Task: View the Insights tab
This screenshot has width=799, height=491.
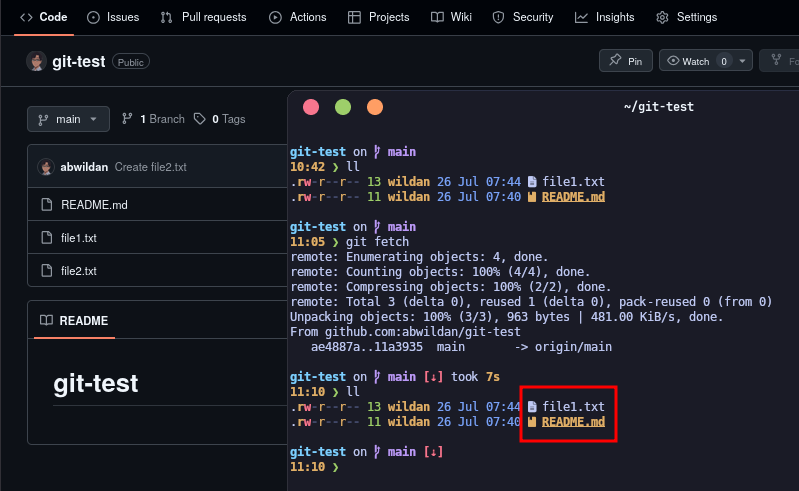Action: pyautogui.click(x=605, y=17)
